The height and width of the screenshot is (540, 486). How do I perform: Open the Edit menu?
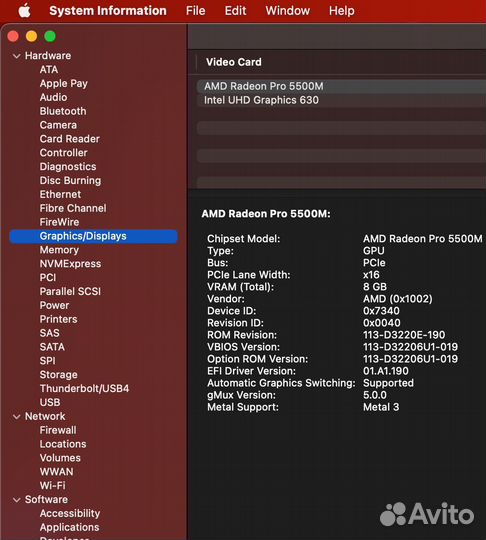(x=235, y=11)
